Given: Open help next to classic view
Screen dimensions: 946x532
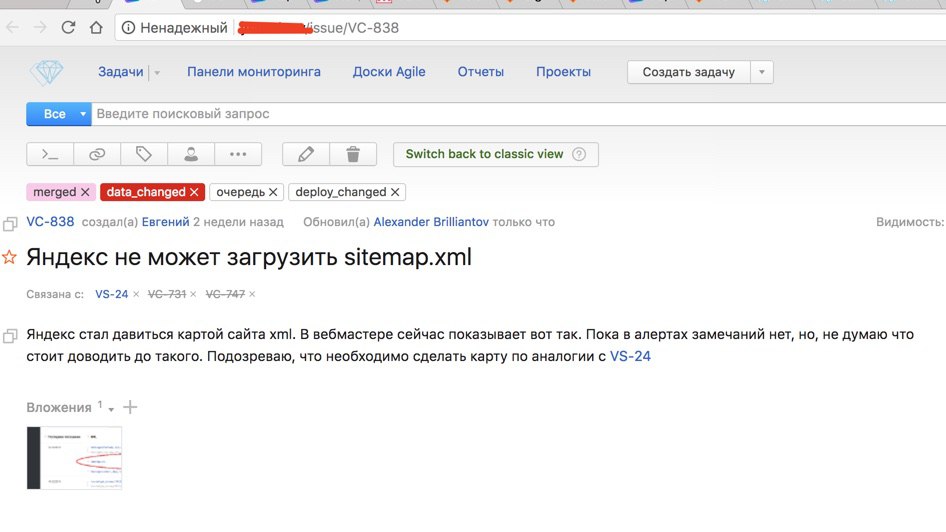Looking at the screenshot, I should (579, 154).
